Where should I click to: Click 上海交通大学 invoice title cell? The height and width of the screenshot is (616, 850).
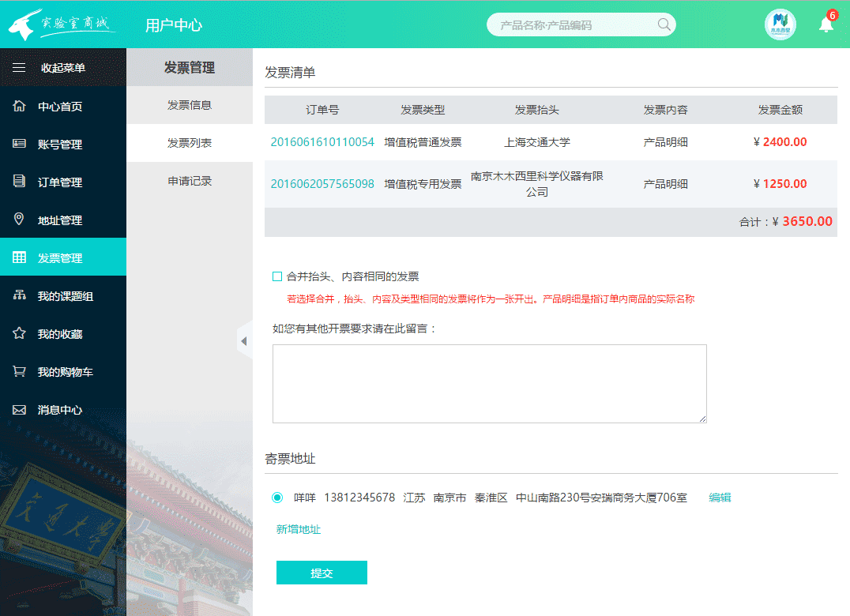pyautogui.click(x=536, y=142)
